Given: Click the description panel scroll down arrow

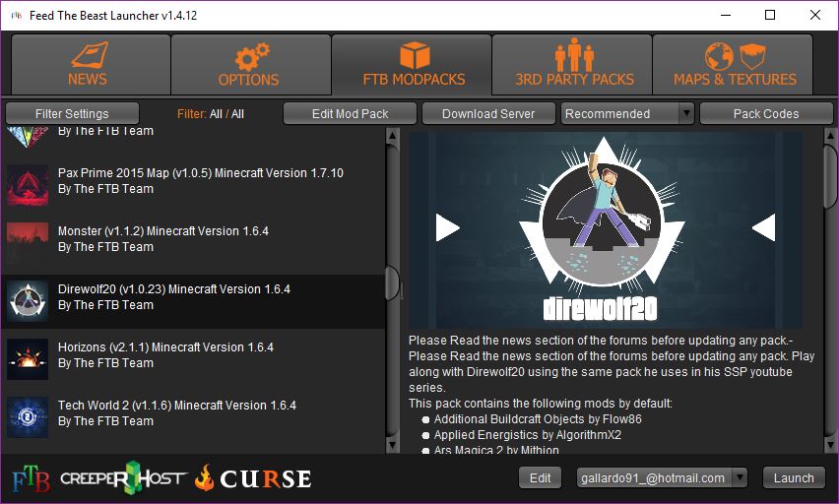Looking at the screenshot, I should 830,445.
